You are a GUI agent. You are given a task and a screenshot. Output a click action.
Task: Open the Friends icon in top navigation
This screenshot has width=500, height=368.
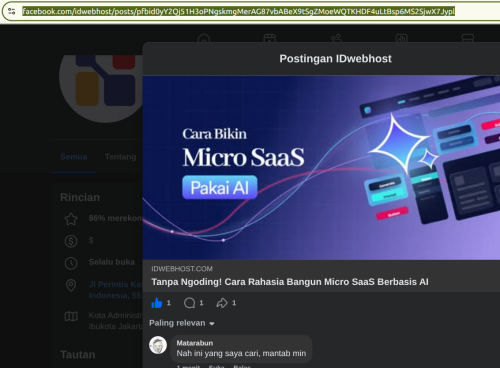pyautogui.click(x=336, y=38)
